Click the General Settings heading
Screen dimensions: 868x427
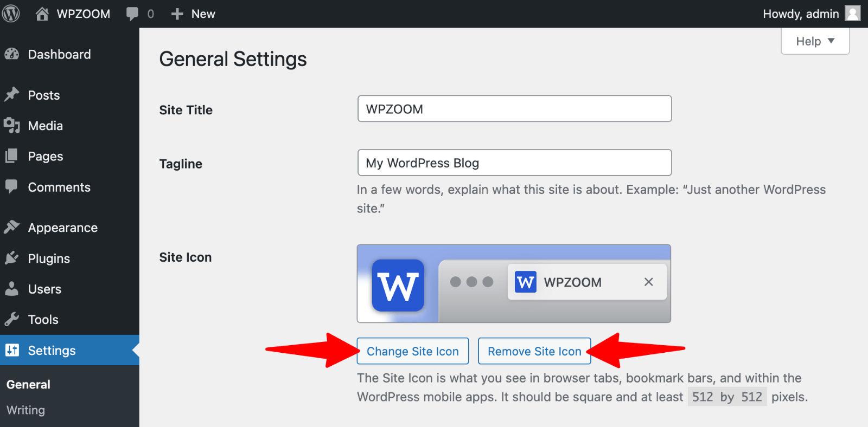[x=233, y=59]
